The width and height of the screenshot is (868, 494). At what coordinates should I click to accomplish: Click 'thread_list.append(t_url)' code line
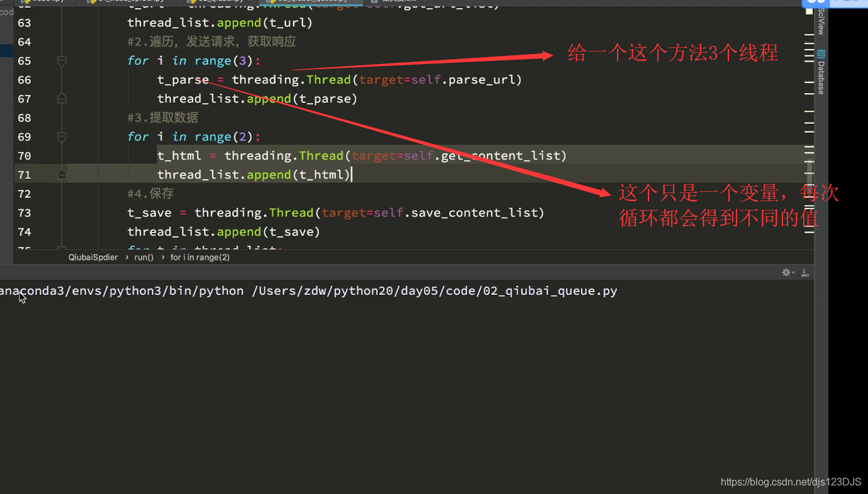pos(220,23)
